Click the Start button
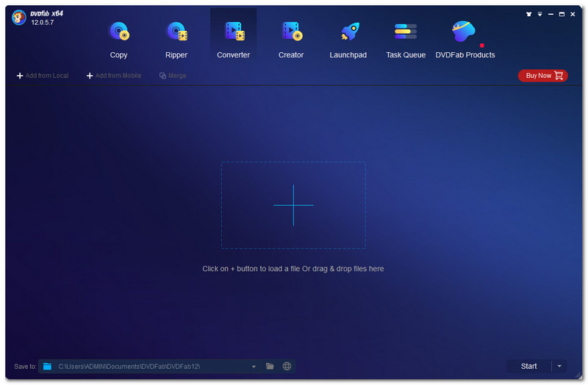Screen dimensions: 588x385 (x=528, y=366)
